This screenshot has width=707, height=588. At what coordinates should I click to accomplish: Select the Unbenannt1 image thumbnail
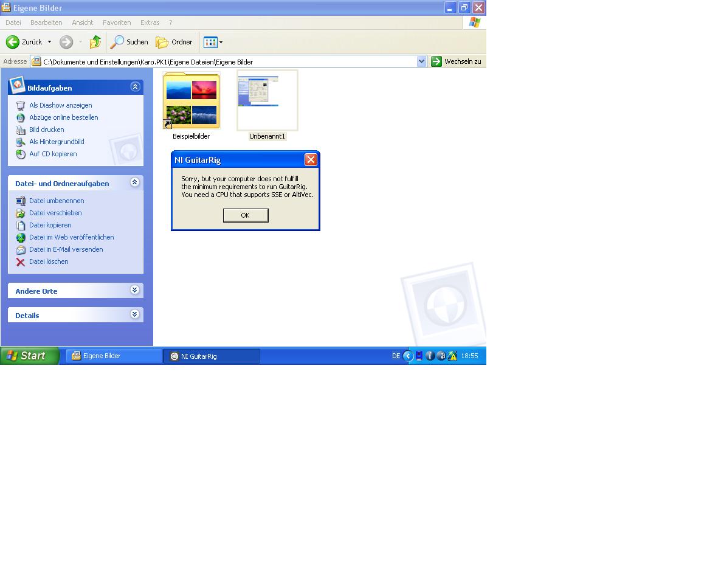(267, 100)
